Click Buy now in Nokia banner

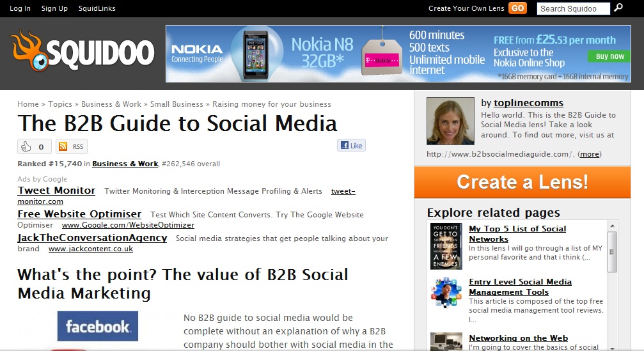click(x=609, y=56)
